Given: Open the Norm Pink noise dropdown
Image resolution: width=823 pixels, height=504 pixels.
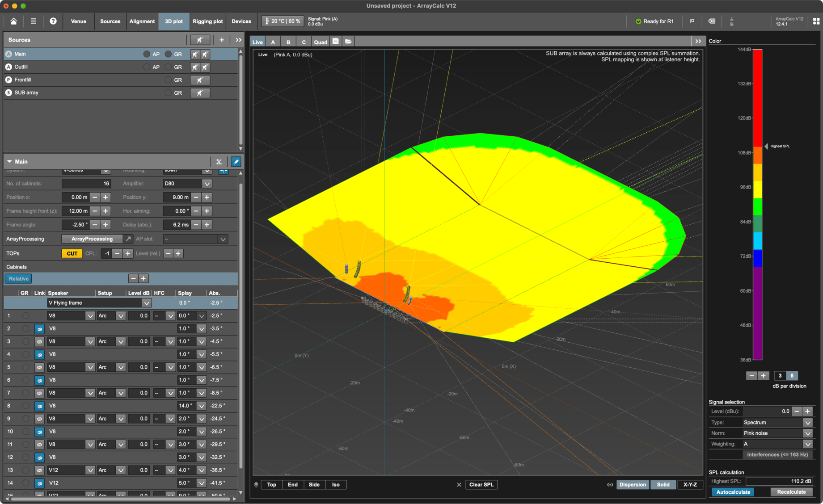Looking at the screenshot, I should tap(808, 433).
